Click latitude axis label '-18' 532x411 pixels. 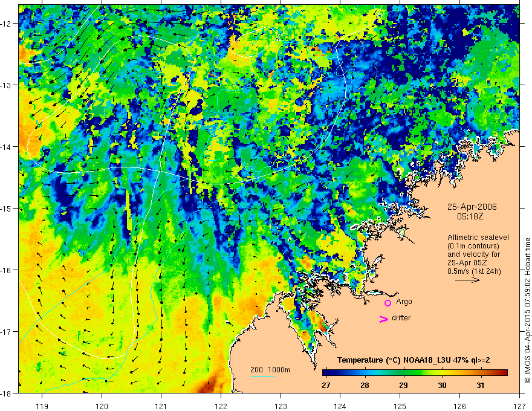tap(6, 393)
